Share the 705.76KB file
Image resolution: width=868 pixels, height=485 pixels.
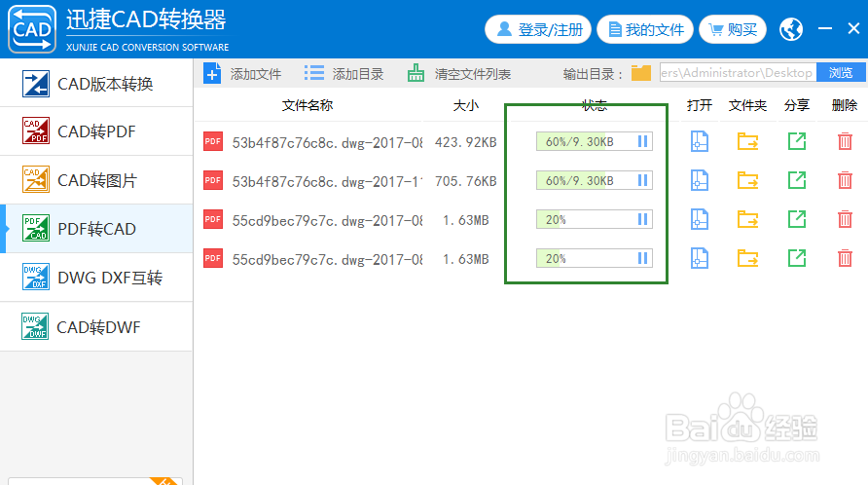click(797, 180)
